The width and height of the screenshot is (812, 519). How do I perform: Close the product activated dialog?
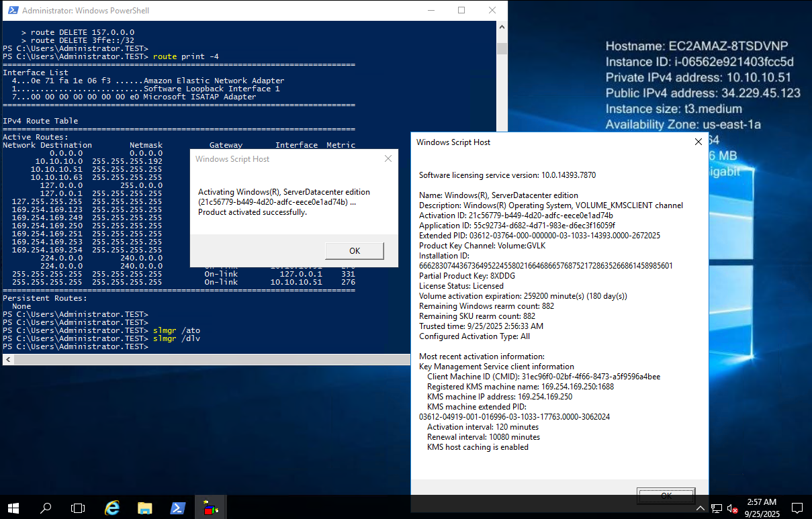[388, 159]
